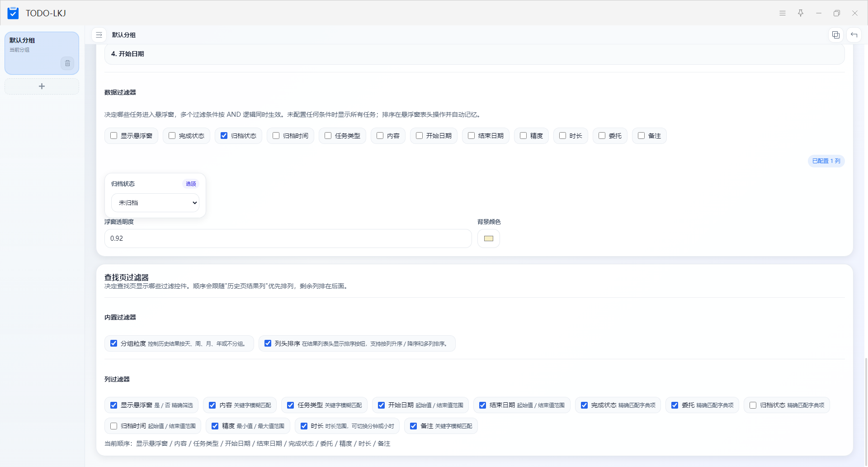Viewport: 868px width, 467px height.
Task: Click the copy icon at top right
Action: pos(836,35)
